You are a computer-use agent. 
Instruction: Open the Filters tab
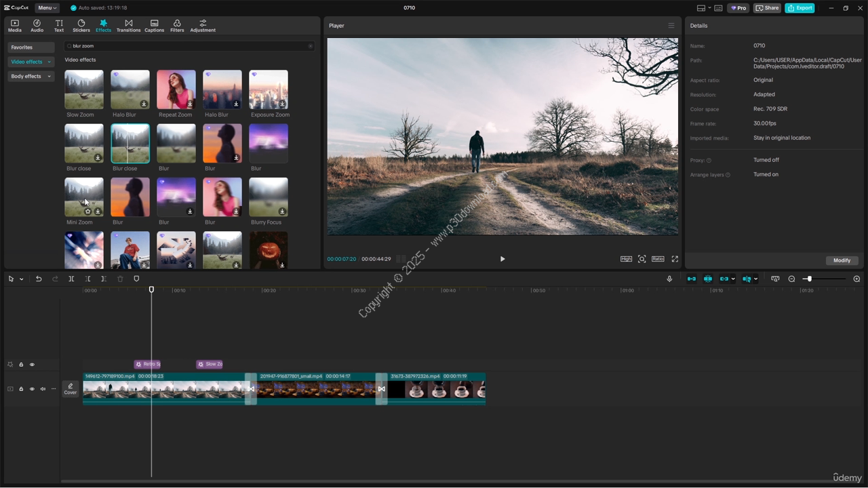(177, 26)
